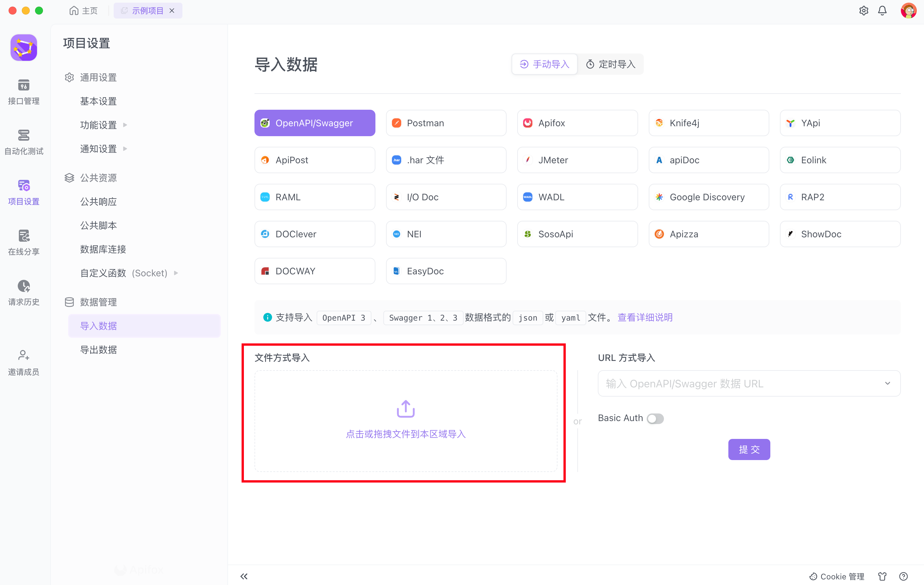Select .har 文件 import format
This screenshot has height=585, width=924.
[446, 160]
